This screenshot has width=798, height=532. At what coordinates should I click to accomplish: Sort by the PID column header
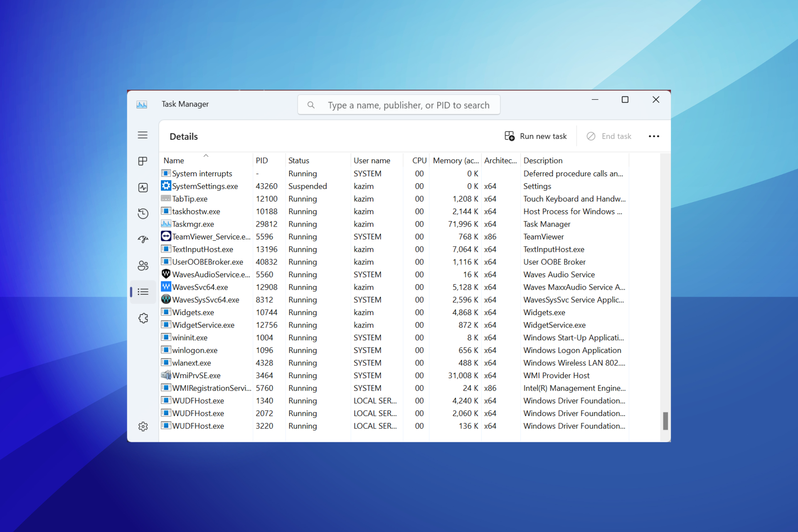(269, 160)
